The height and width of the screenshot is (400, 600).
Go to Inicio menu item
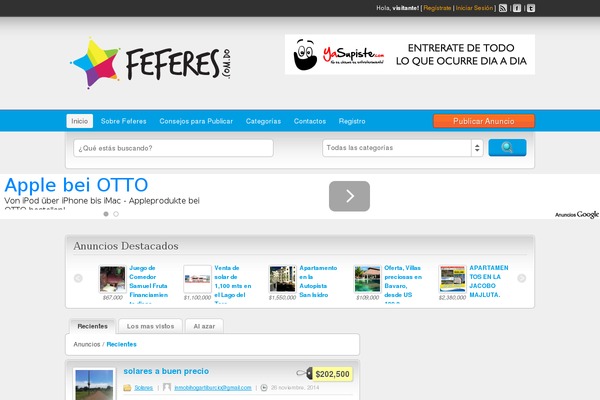80,121
